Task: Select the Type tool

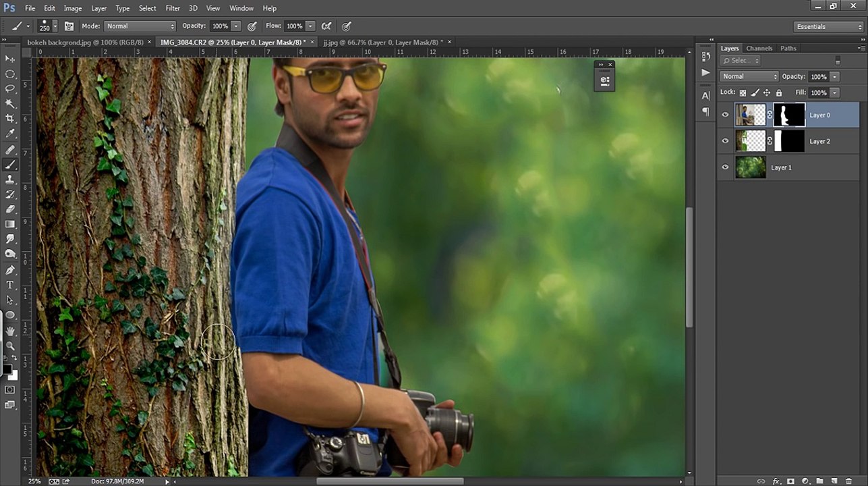Action: click(x=10, y=285)
